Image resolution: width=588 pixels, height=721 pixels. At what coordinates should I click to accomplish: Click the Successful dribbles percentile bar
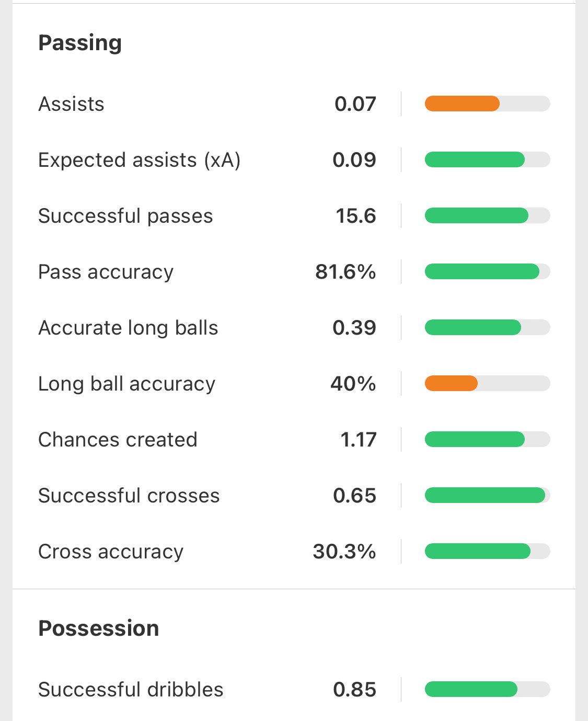click(x=487, y=689)
